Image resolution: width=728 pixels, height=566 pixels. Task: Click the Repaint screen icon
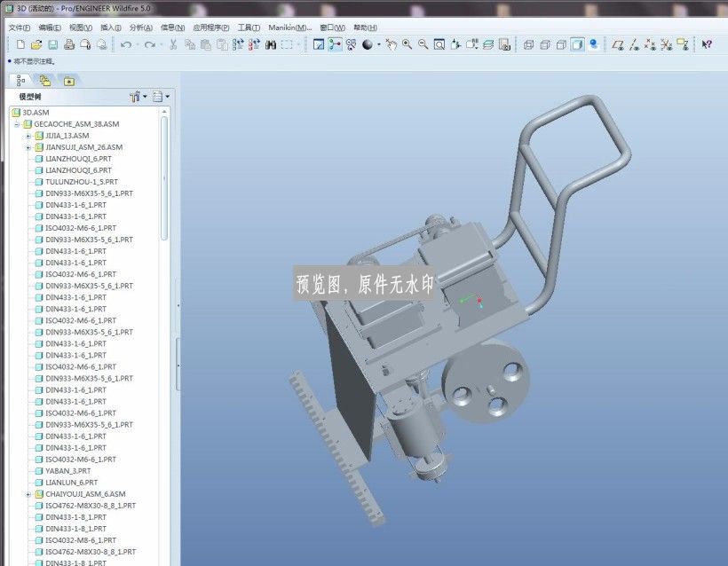(x=319, y=44)
